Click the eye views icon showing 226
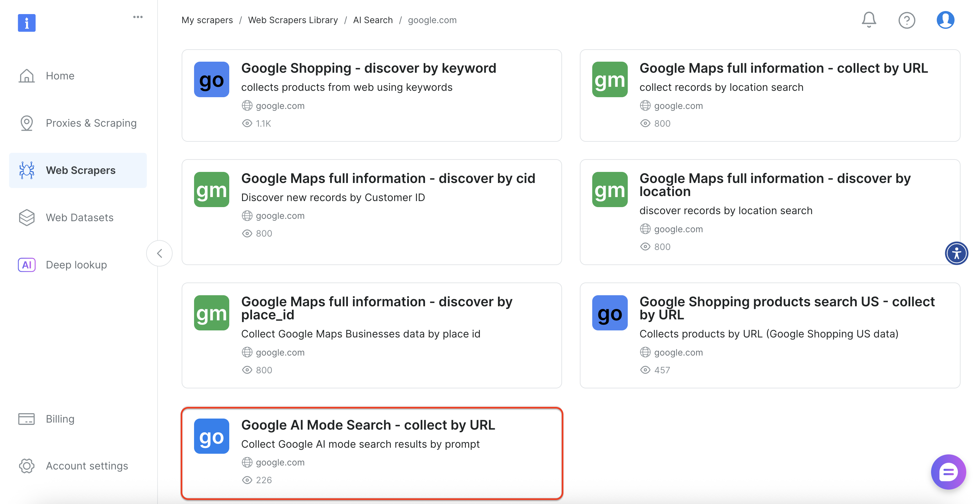The height and width of the screenshot is (504, 980). tap(247, 480)
